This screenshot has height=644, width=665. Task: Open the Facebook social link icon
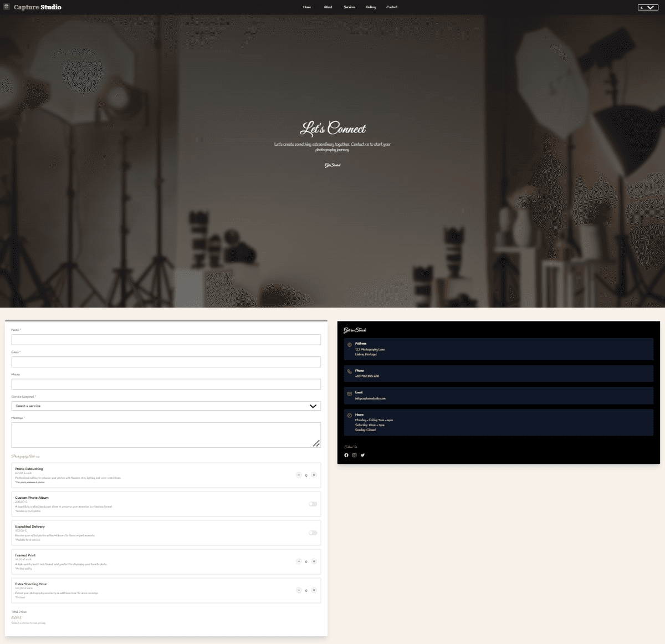click(x=346, y=455)
